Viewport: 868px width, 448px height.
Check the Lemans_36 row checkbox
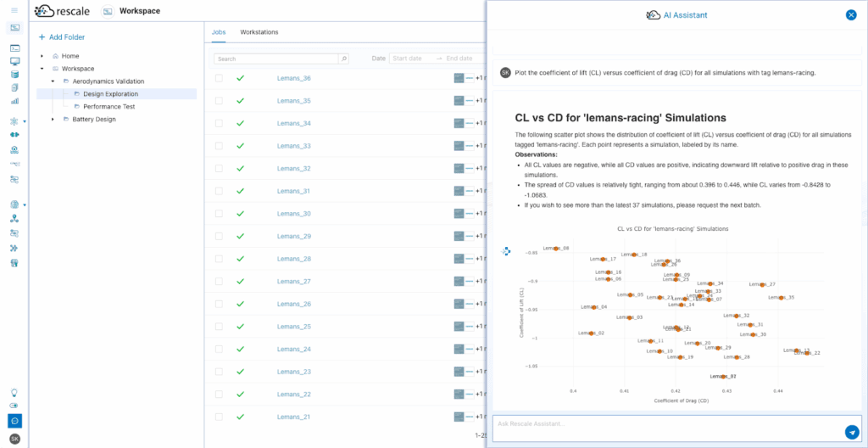220,78
